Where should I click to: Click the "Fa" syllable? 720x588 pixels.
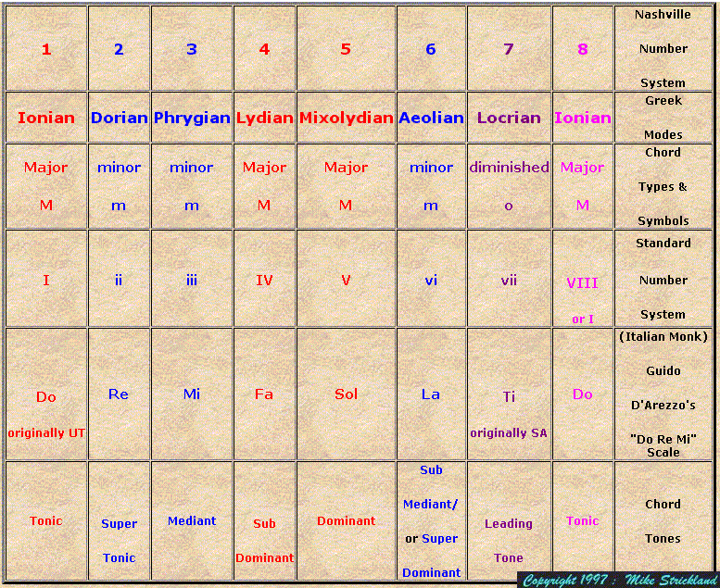click(264, 394)
